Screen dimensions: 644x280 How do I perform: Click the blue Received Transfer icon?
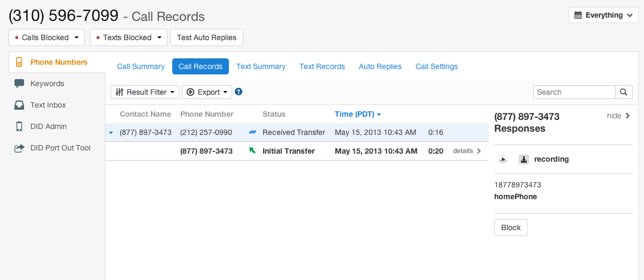[252, 132]
